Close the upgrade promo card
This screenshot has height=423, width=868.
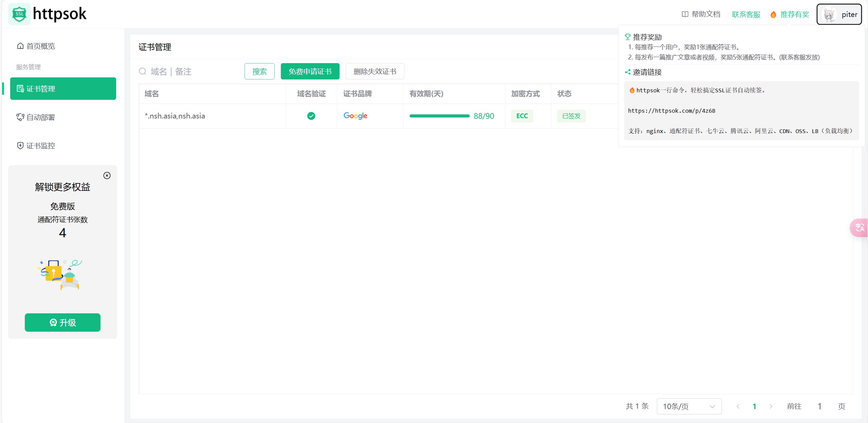[107, 176]
